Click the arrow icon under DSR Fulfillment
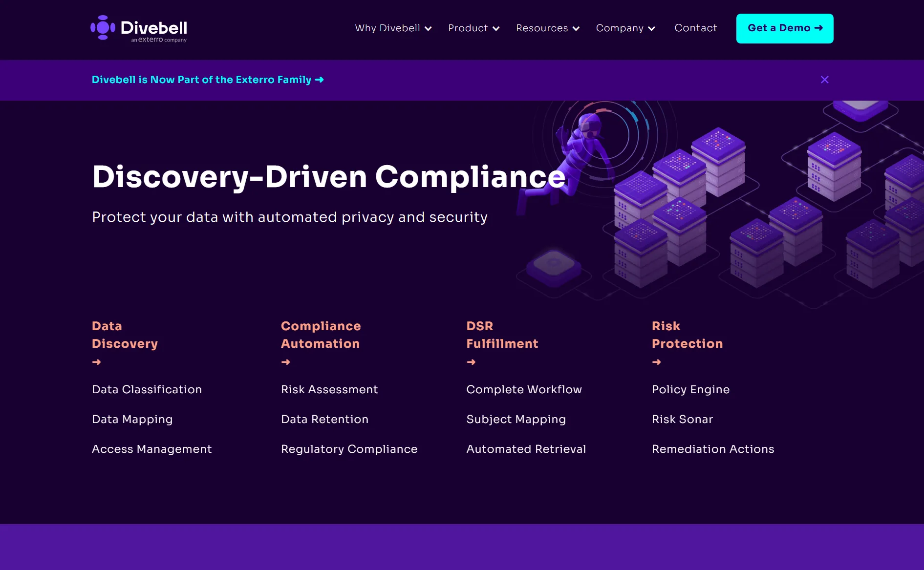The image size is (924, 570). point(471,362)
